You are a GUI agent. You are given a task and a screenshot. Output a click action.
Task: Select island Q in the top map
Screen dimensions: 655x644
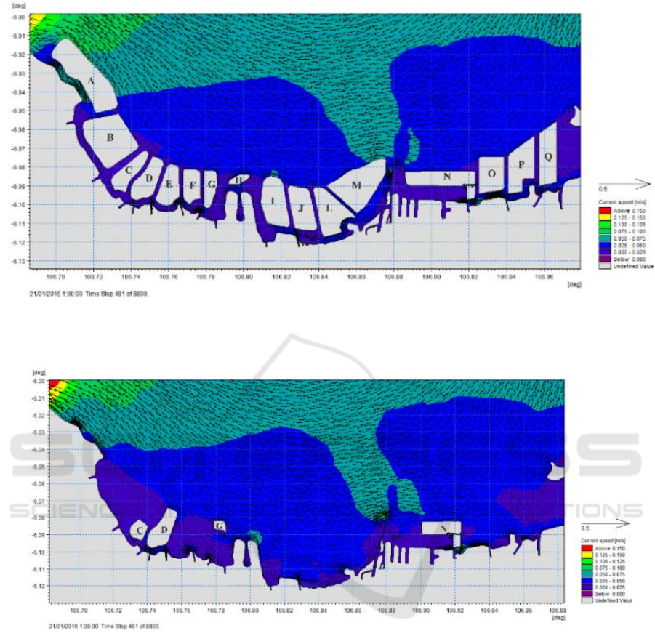click(x=548, y=156)
